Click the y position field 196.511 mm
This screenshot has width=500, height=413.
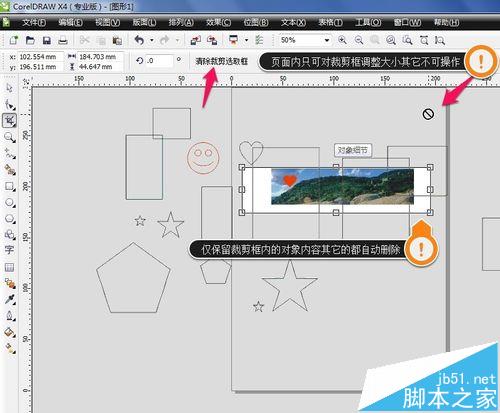(41, 67)
